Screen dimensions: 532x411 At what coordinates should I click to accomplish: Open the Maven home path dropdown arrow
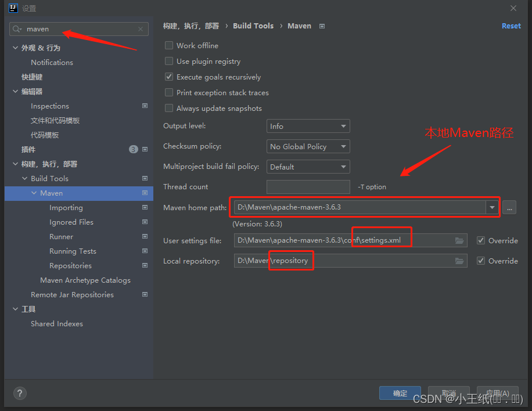[492, 207]
